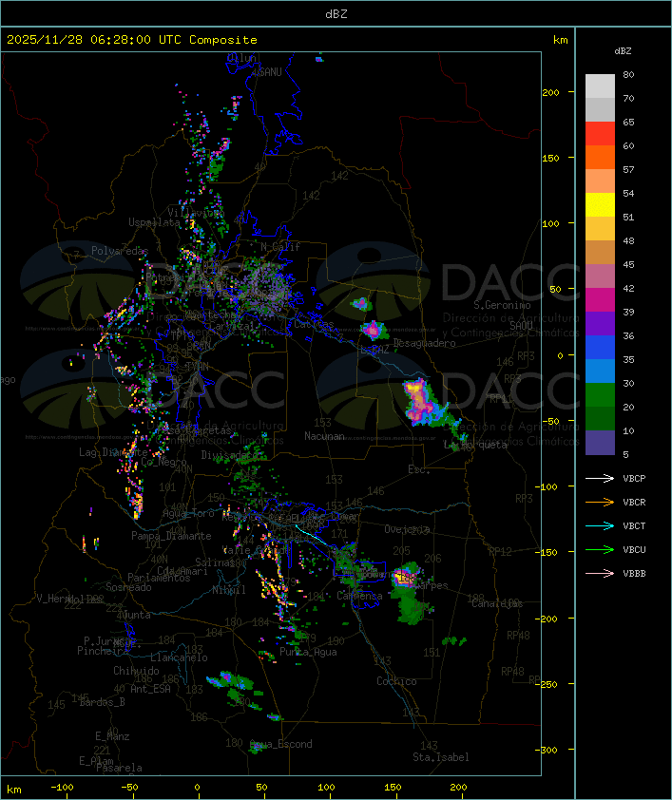Pick the magenta 39-42 dBZ swatch
Viewport: 672px width, 800px height.
600,300
